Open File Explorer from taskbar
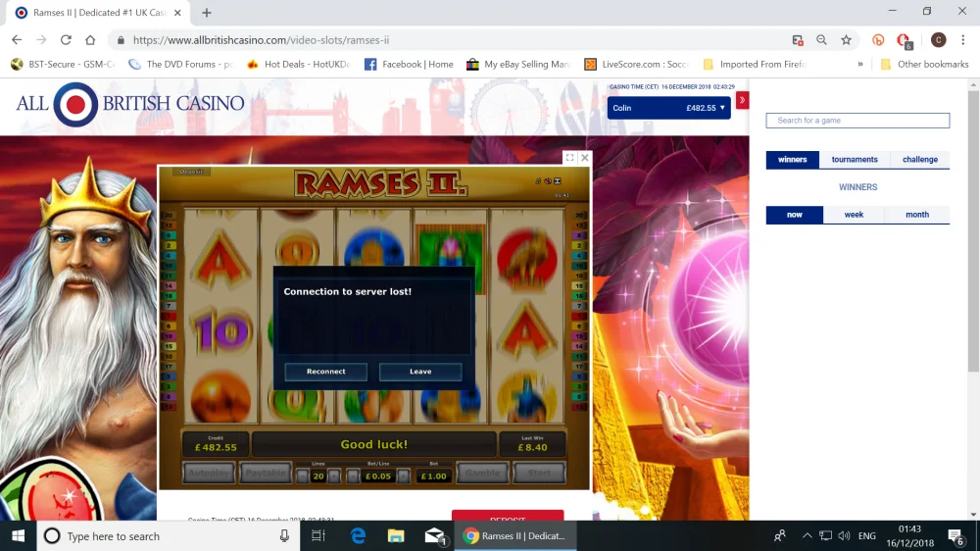The image size is (980, 551). 396,536
